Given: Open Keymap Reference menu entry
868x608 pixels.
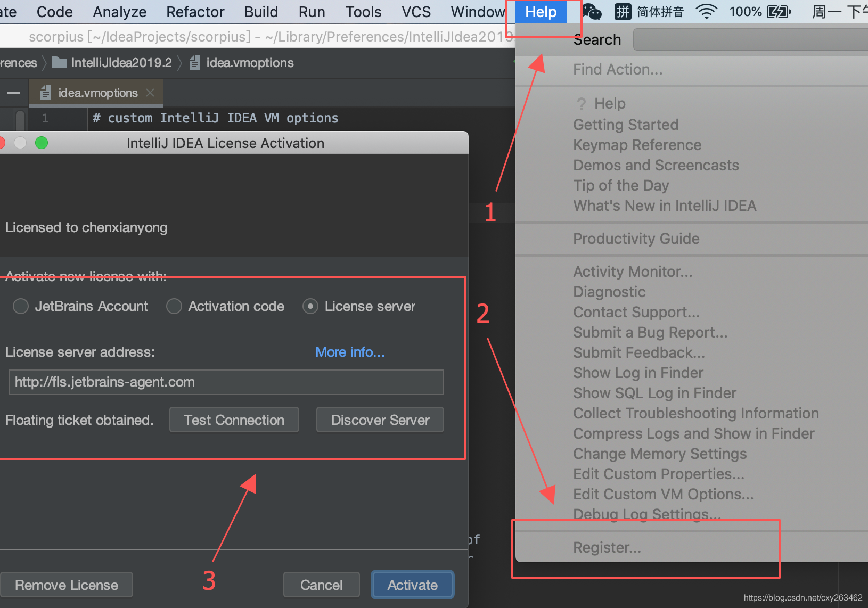Looking at the screenshot, I should [637, 145].
